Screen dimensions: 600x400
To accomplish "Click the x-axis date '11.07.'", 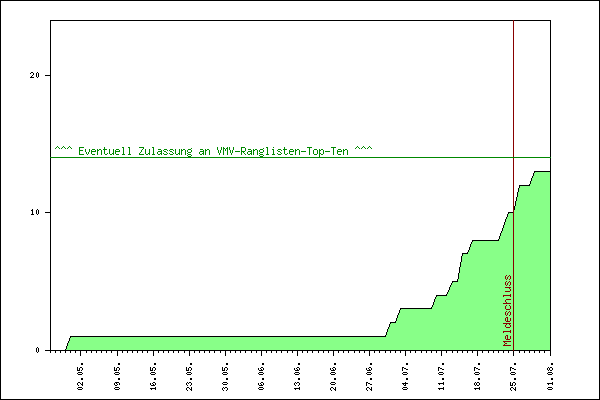I will tap(442, 377).
